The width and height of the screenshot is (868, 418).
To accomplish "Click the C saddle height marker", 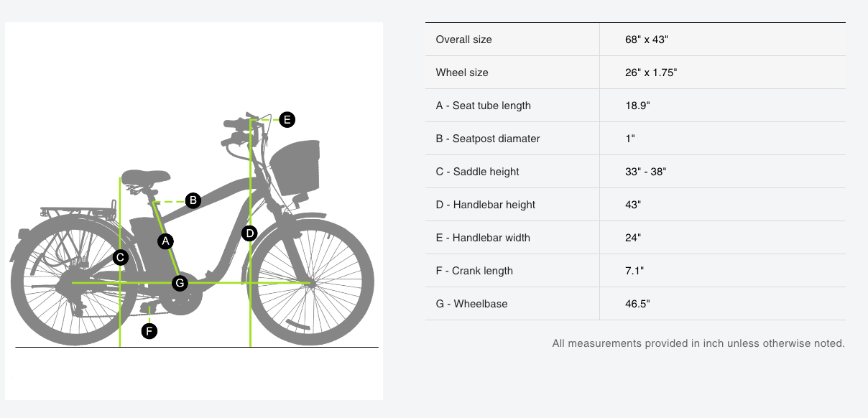I will point(121,257).
